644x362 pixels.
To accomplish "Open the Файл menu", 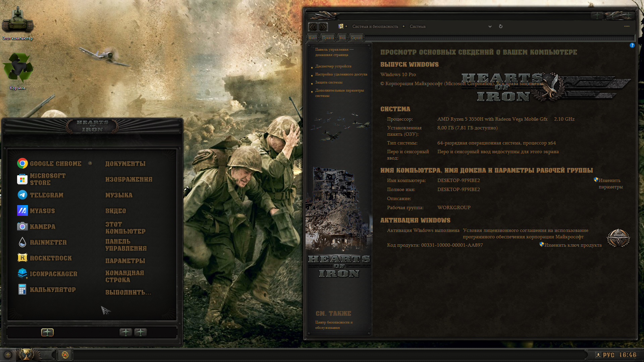I will 313,38.
